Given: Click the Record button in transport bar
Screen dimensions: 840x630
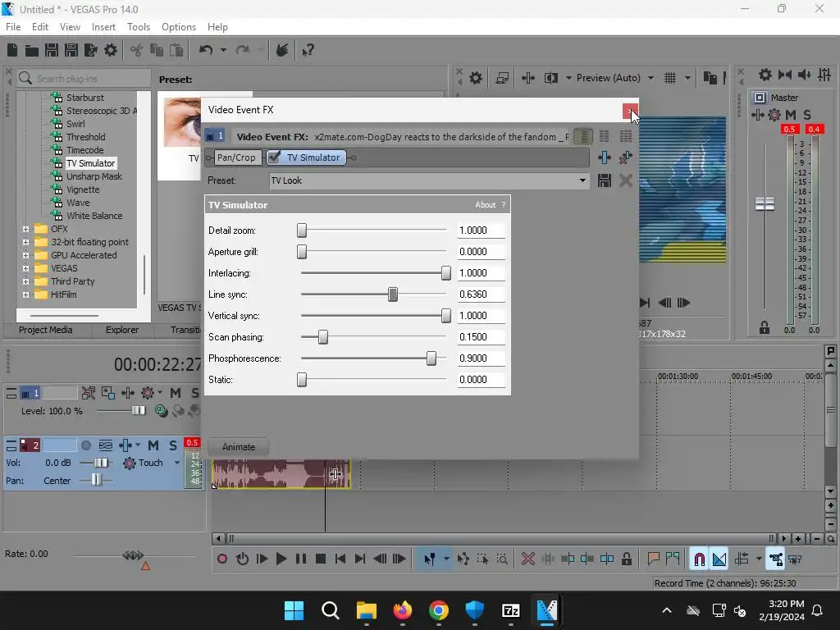Looking at the screenshot, I should (x=222, y=559).
